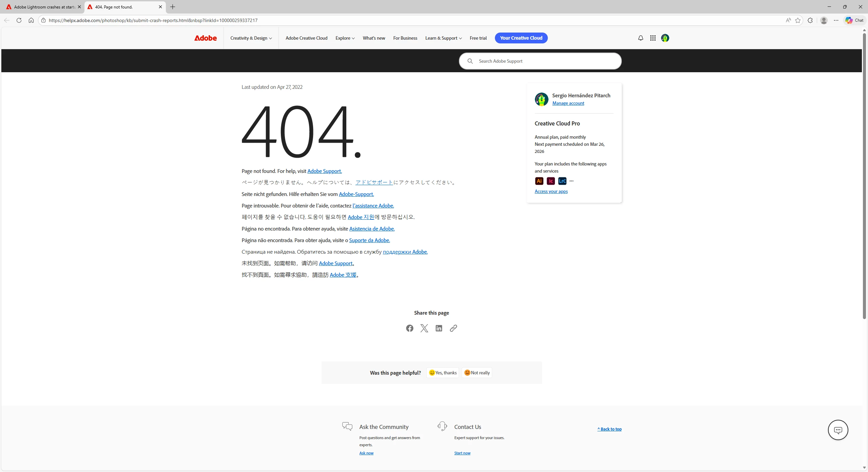Open the Adobe apps grid icon
The image size is (868, 472).
(653, 38)
